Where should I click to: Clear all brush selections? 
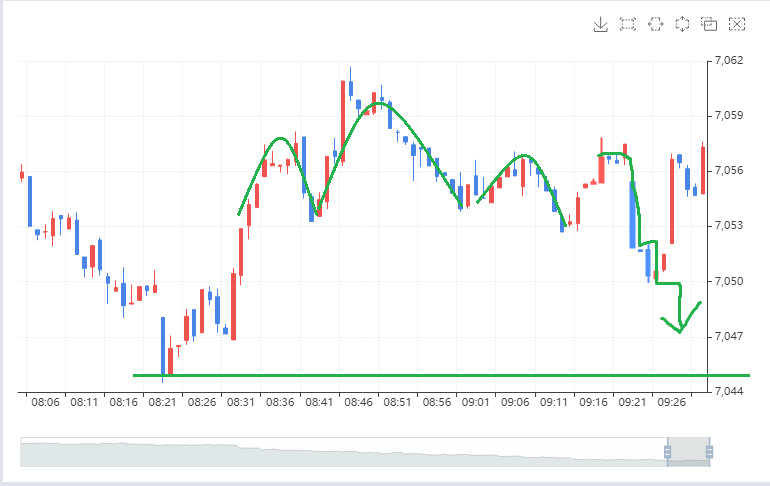(x=737, y=24)
